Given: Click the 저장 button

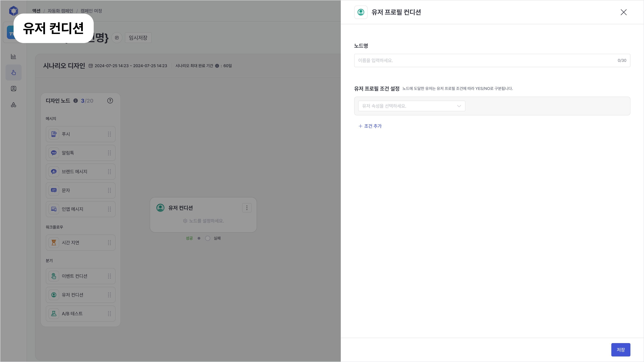Looking at the screenshot, I should point(621,350).
